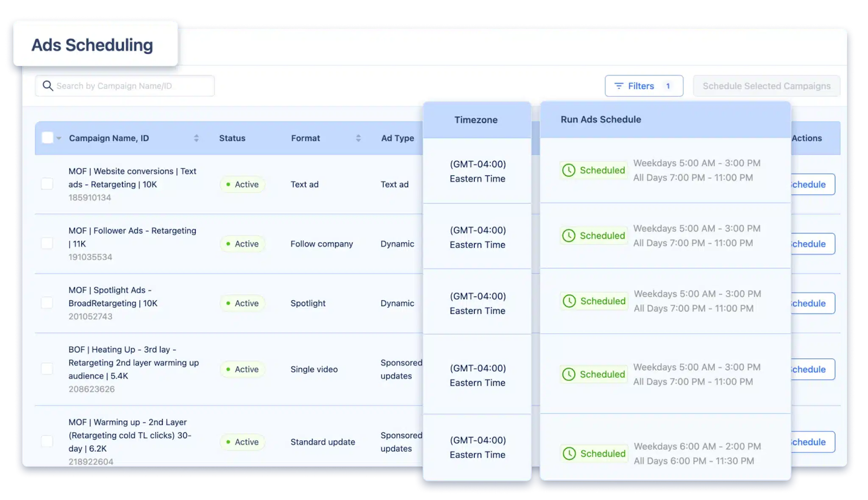Expand the bulk select dropdown arrow in header
Image resolution: width=868 pixels, height=500 pixels.
(x=59, y=138)
